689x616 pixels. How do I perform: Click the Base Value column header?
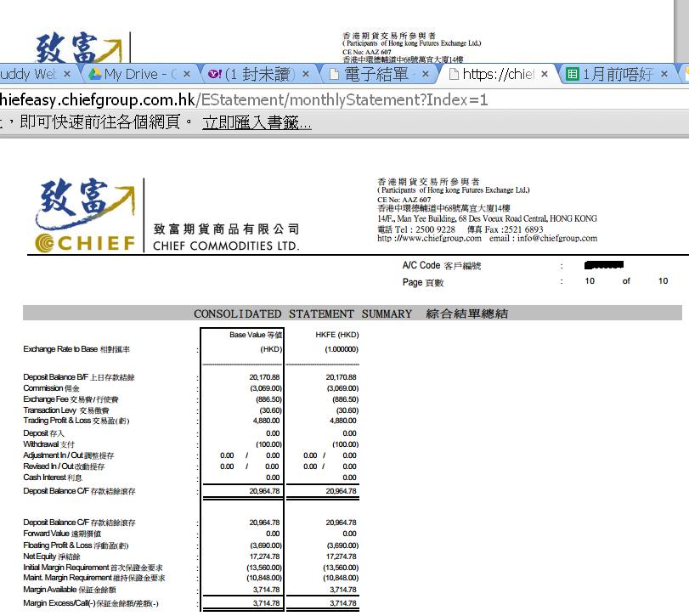pyautogui.click(x=256, y=335)
